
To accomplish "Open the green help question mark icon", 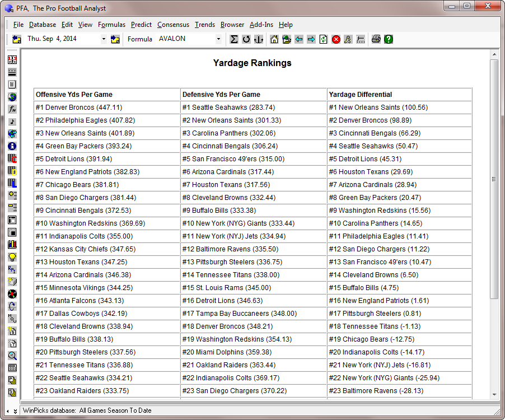I will click(389, 39).
